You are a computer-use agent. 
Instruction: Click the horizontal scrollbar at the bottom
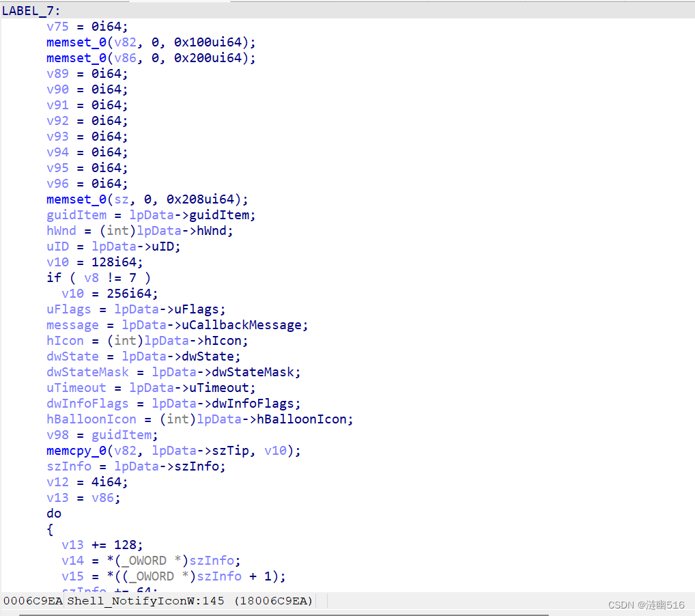(284, 615)
